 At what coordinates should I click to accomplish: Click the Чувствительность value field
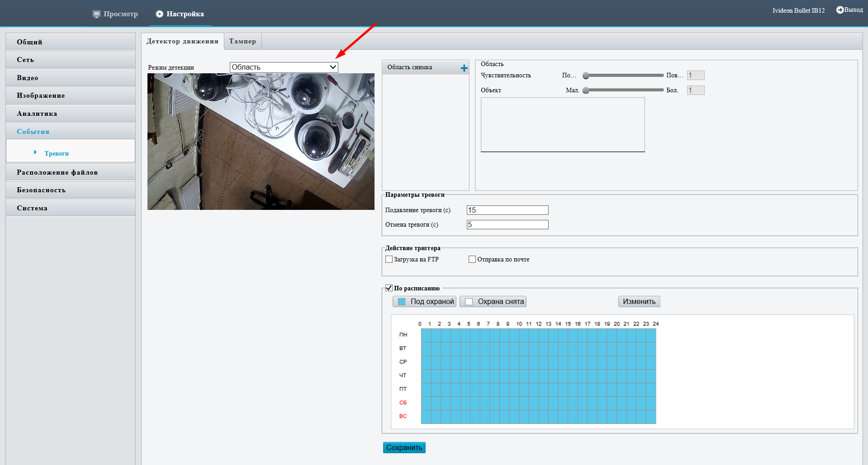coord(696,76)
